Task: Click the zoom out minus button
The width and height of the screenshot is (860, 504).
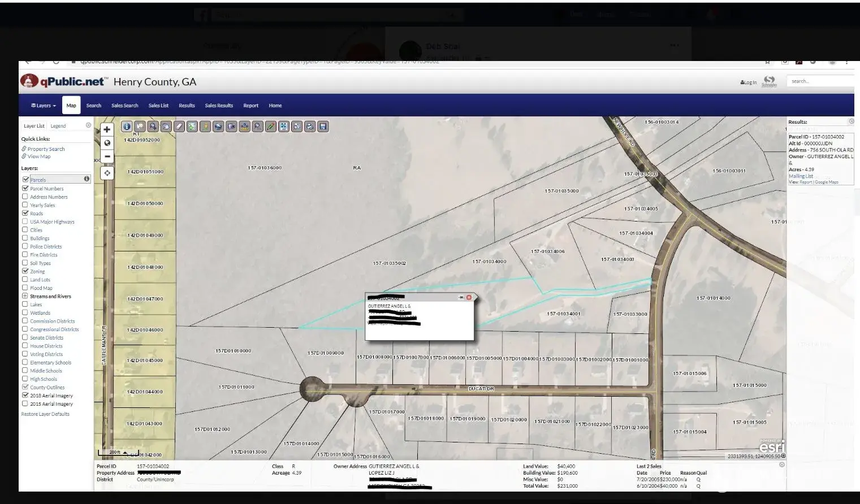Action: tap(107, 157)
